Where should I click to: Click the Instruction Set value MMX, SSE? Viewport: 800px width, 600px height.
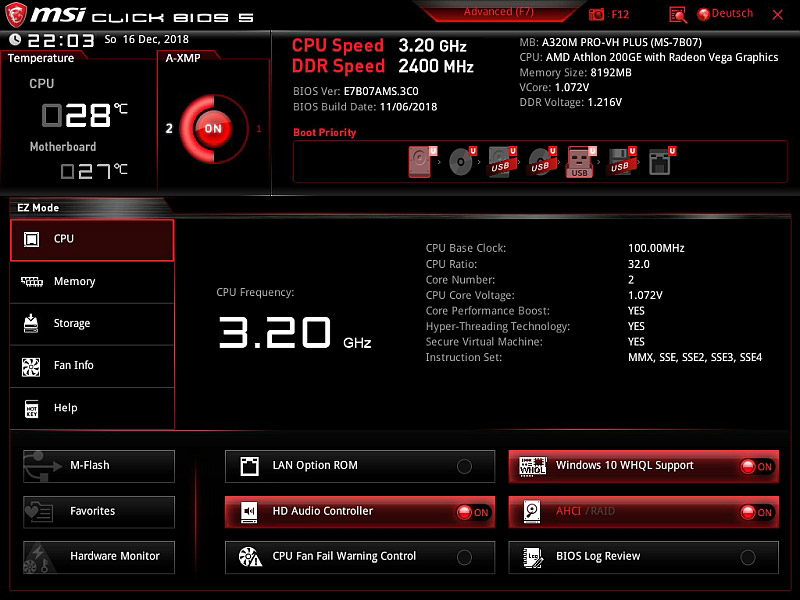click(694, 357)
